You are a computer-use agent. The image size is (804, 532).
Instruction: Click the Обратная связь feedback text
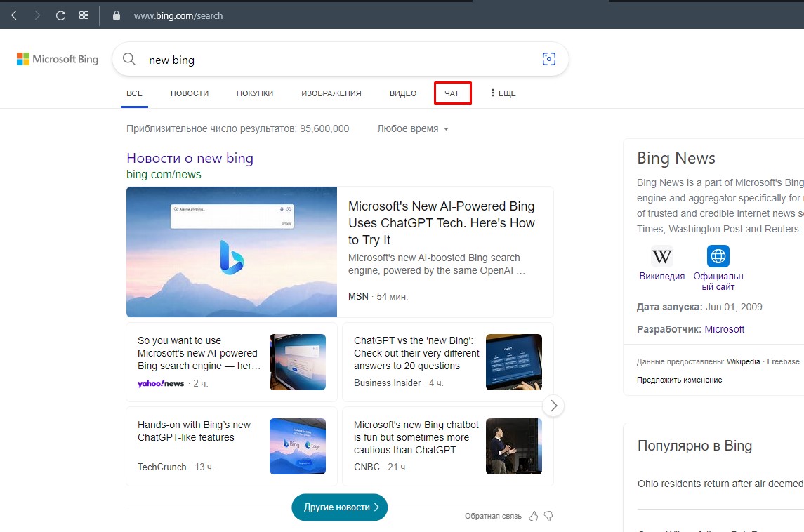(493, 516)
